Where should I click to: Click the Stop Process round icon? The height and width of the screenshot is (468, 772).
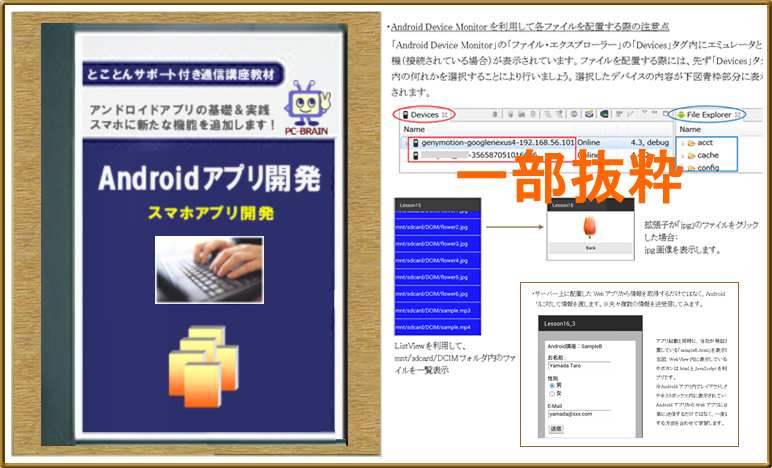(574, 115)
